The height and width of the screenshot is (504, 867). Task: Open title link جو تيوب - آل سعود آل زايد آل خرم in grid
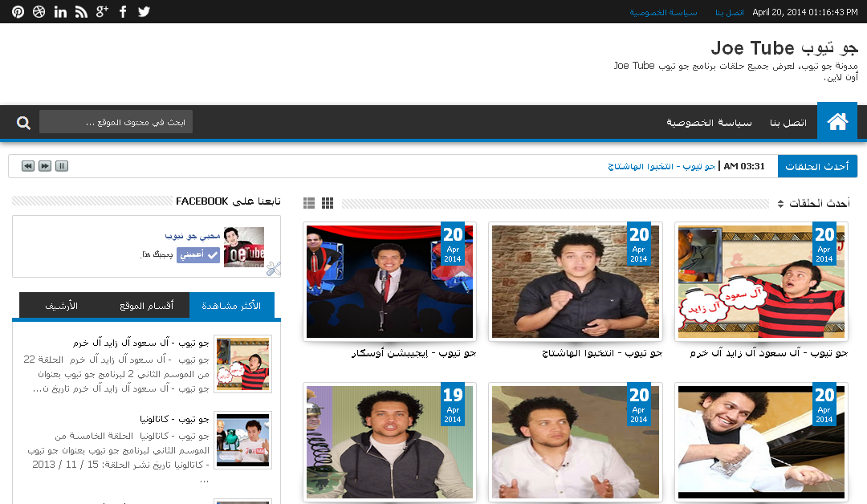(x=768, y=353)
